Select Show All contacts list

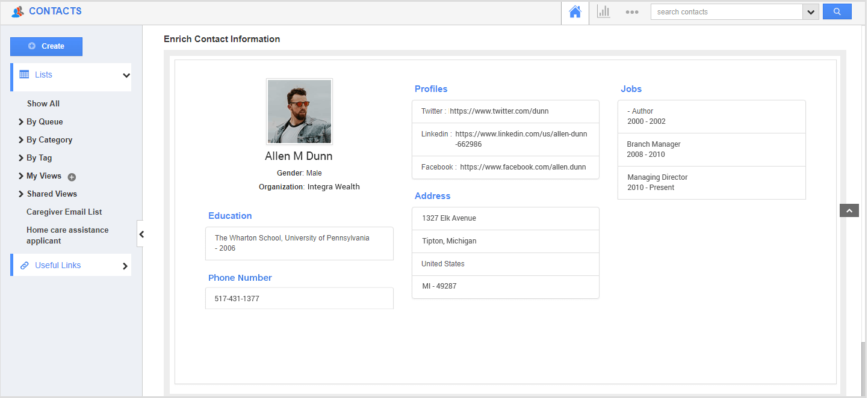pos(43,103)
